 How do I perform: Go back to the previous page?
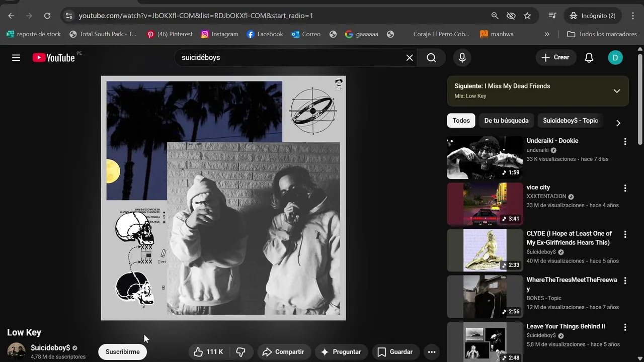tap(11, 16)
